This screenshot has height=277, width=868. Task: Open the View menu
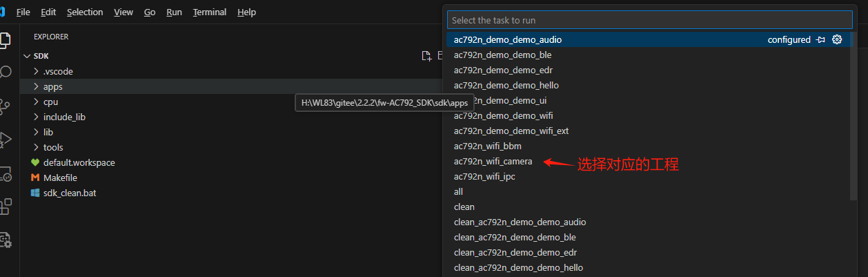pos(124,12)
